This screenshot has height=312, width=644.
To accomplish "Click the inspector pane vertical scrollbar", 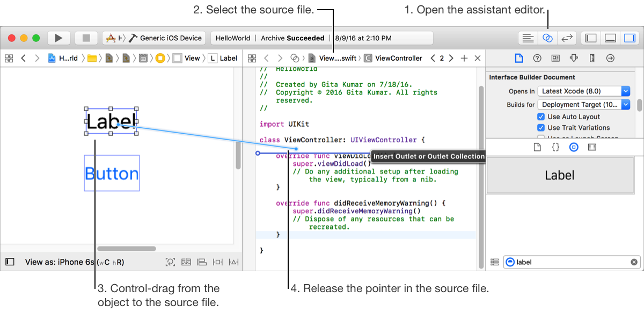I will (640, 105).
